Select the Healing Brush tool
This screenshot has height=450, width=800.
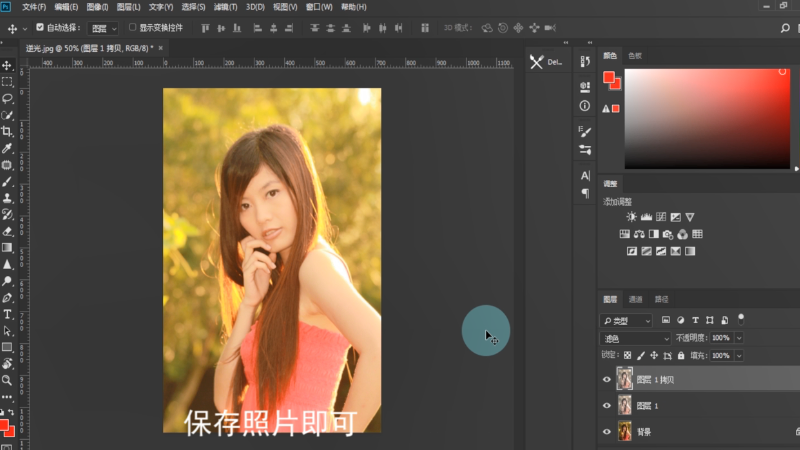click(x=7, y=165)
